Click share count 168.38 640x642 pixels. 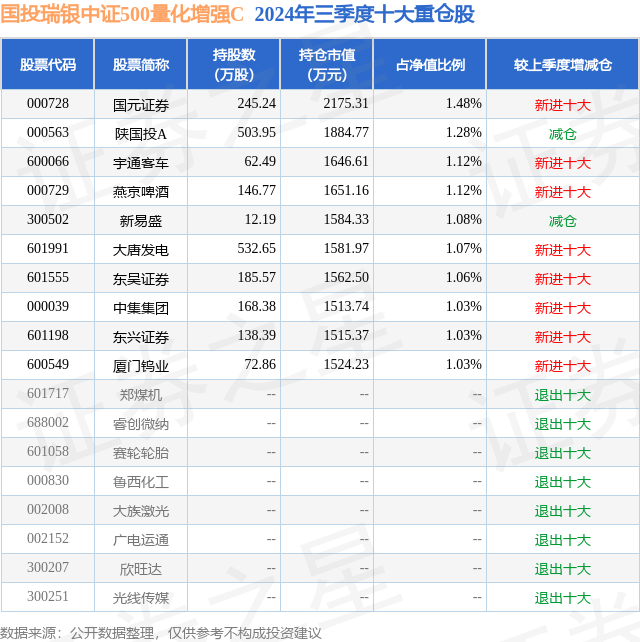tap(257, 307)
